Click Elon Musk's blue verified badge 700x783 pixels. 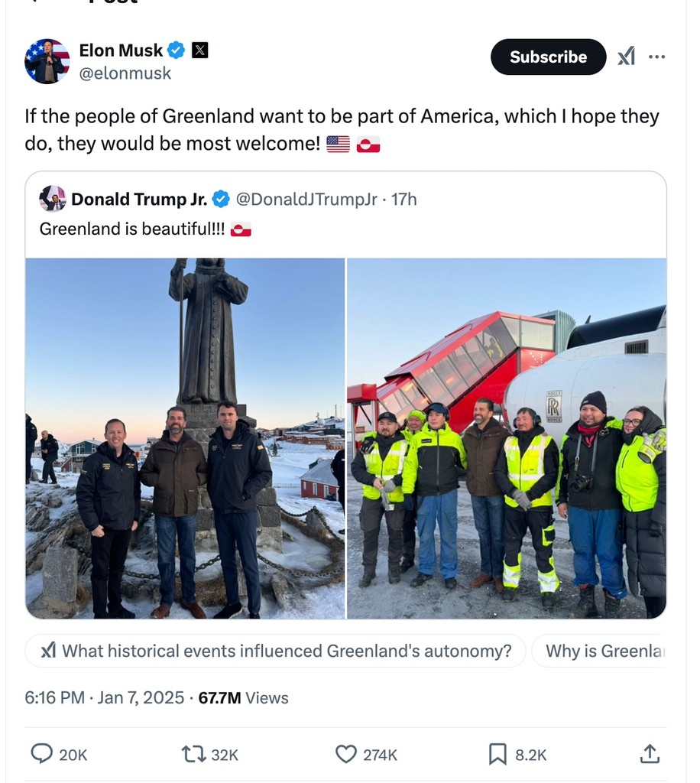[177, 50]
